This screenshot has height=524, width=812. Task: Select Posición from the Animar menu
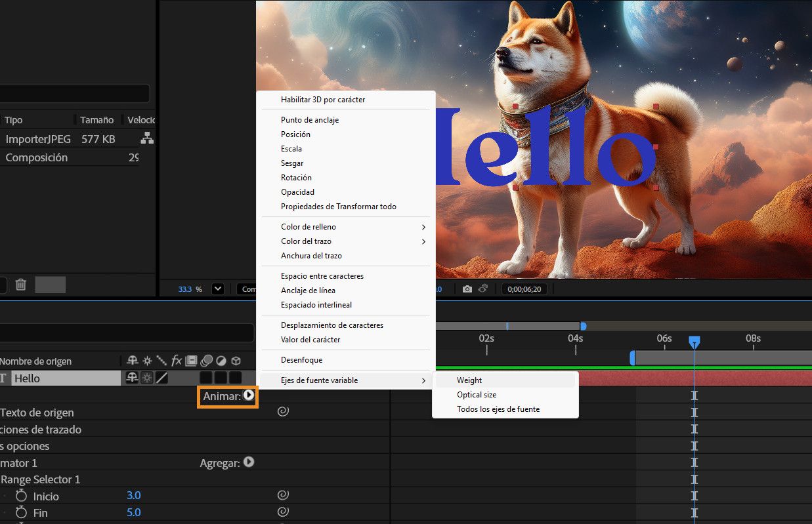(345, 134)
